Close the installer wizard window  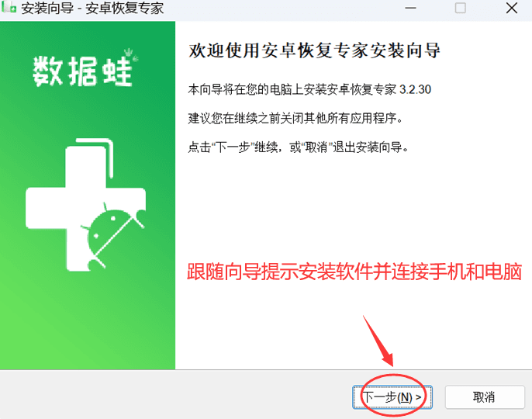(x=511, y=8)
